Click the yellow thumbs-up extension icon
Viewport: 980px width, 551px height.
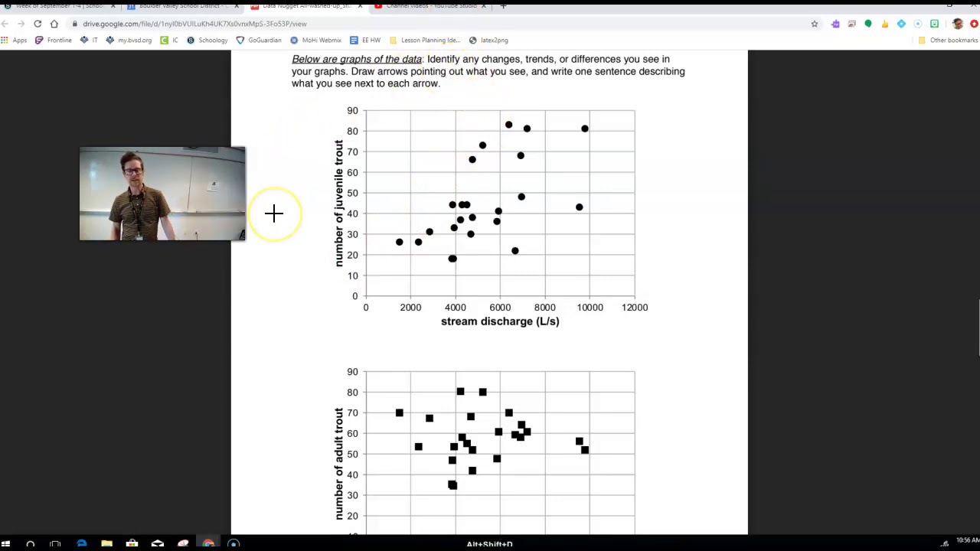pyautogui.click(x=885, y=24)
